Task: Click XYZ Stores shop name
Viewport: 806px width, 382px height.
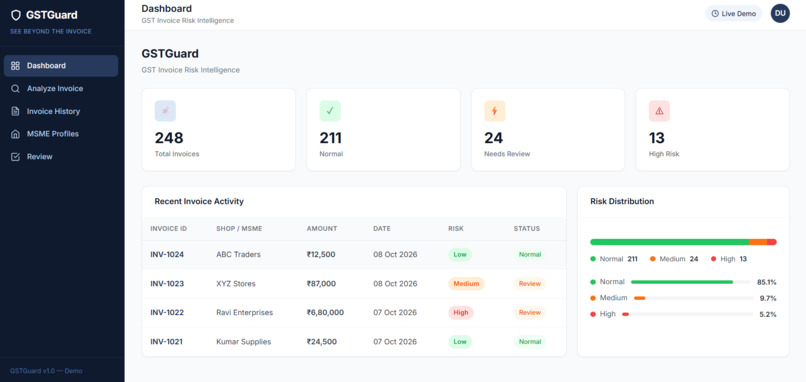Action: (236, 283)
